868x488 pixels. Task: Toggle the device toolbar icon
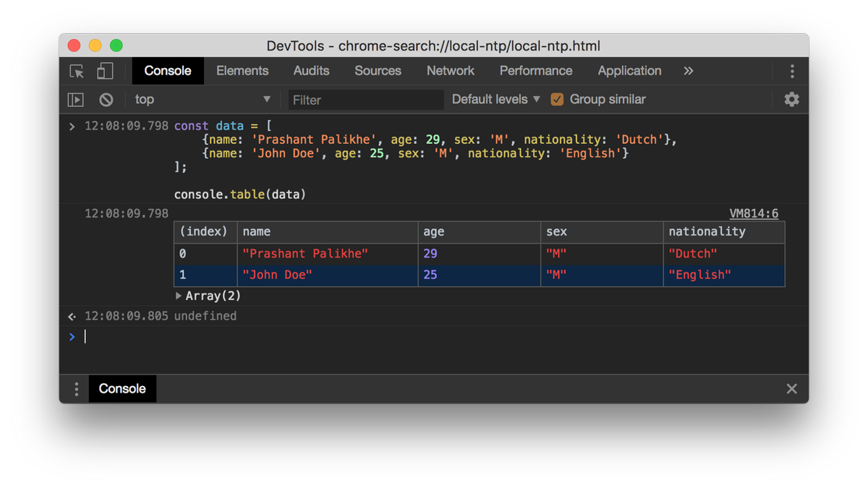(105, 71)
